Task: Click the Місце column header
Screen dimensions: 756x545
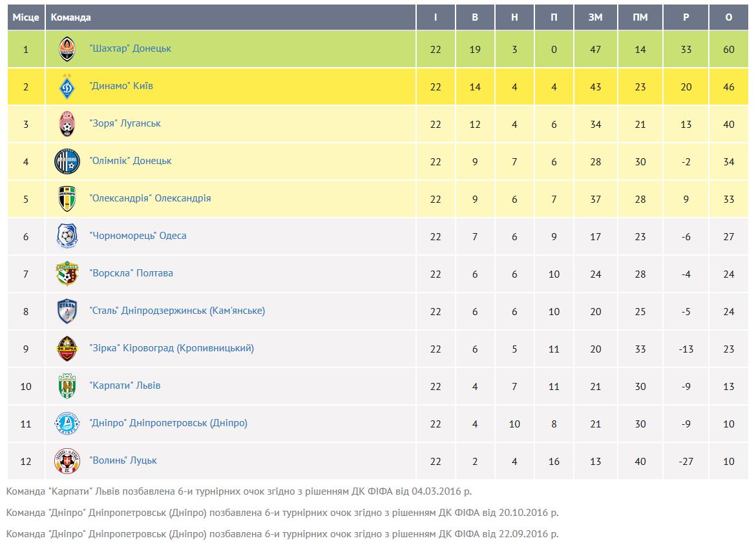Action: pos(26,17)
